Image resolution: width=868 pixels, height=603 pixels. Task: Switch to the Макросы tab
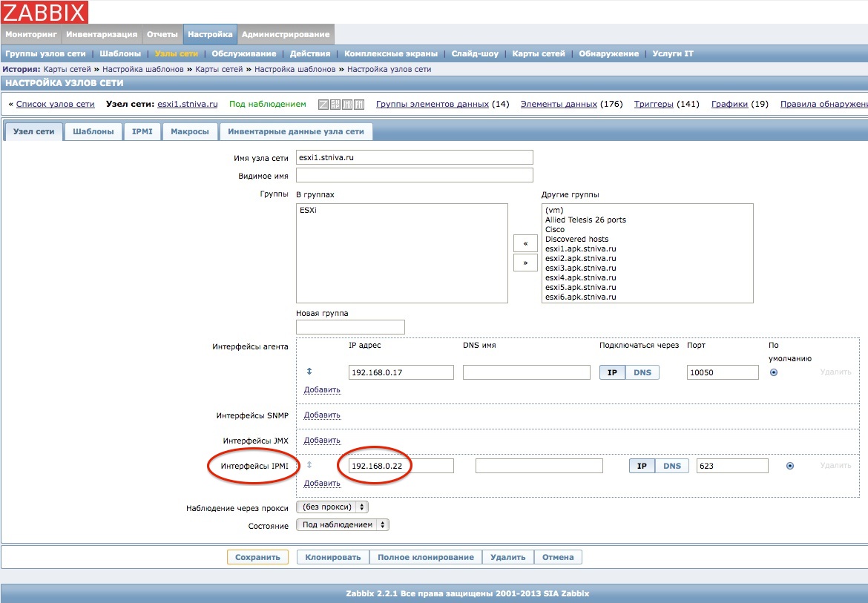[190, 131]
